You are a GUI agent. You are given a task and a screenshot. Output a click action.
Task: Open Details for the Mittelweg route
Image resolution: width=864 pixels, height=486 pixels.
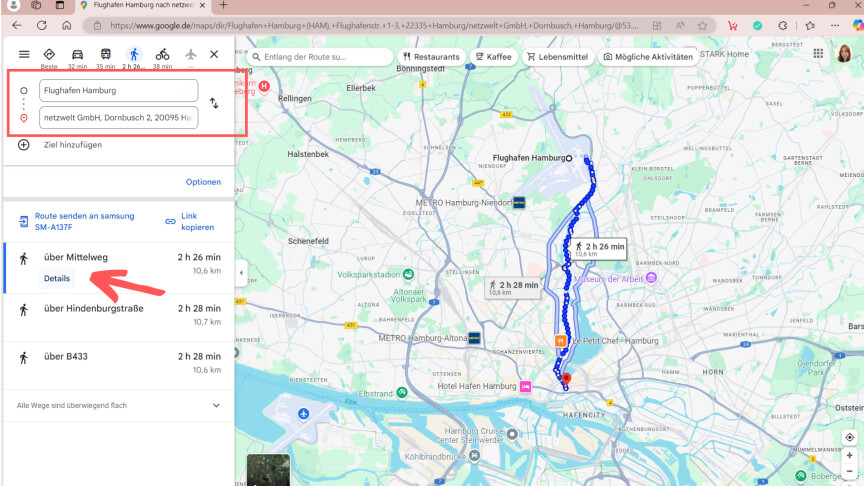(57, 278)
